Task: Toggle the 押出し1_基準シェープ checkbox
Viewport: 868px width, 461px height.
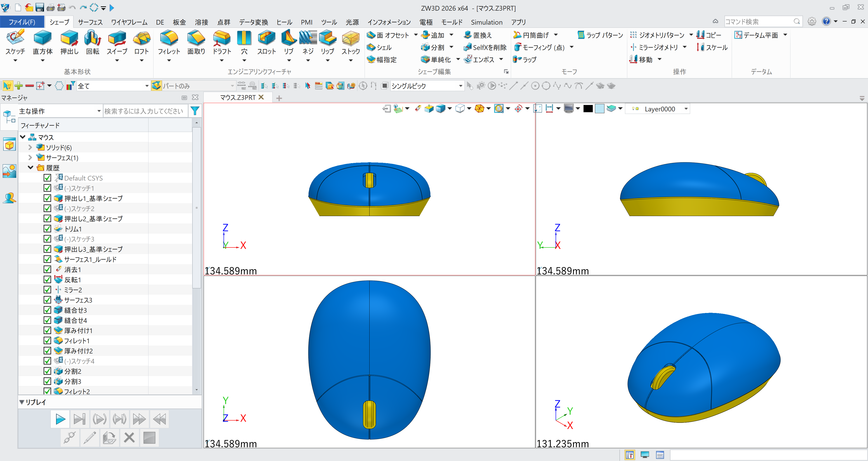Action: tap(47, 198)
